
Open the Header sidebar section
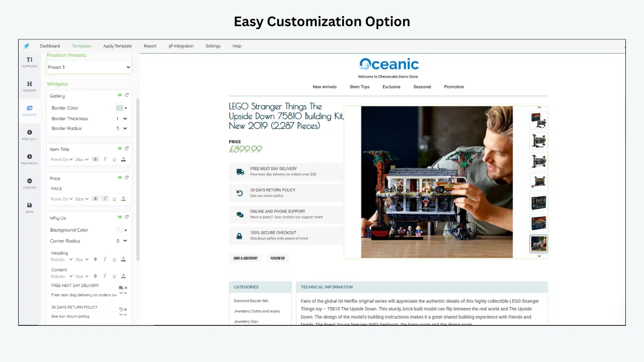(29, 86)
